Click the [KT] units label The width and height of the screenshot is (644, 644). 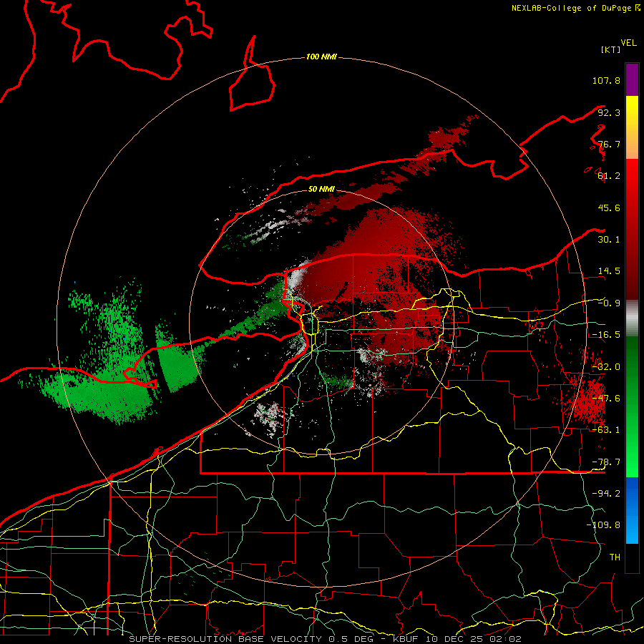(610, 49)
